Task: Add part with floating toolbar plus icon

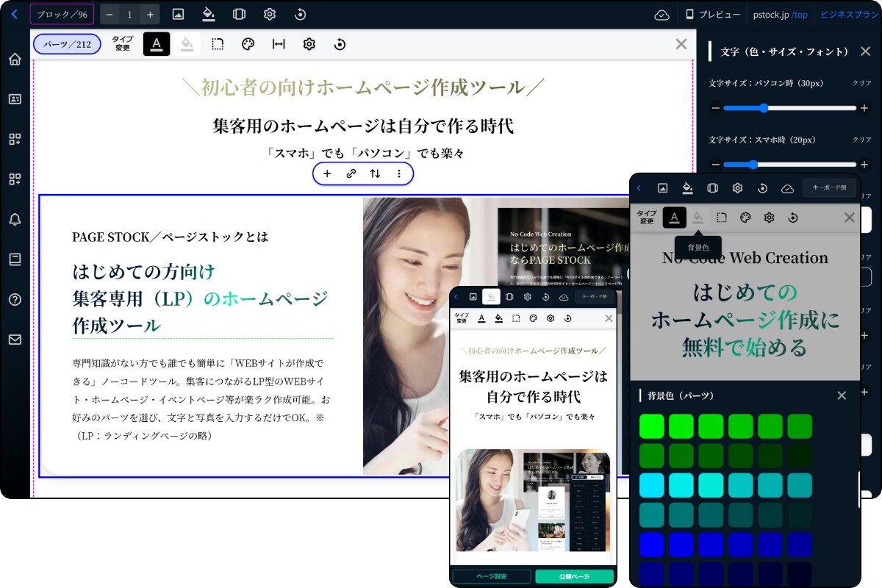Action: tap(328, 174)
